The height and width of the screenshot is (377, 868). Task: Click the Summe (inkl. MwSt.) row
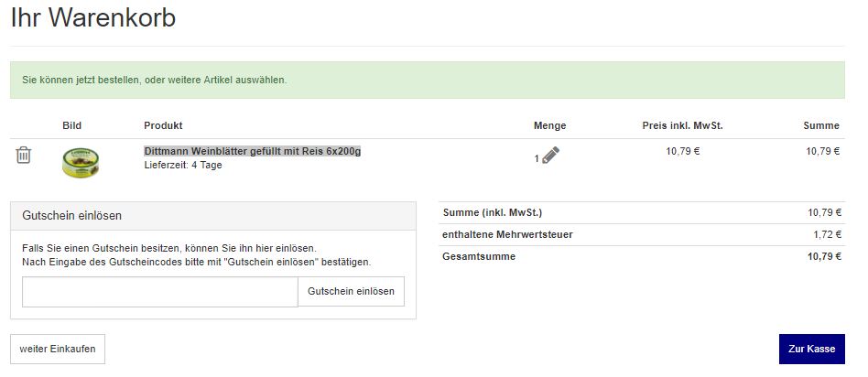pos(642,212)
